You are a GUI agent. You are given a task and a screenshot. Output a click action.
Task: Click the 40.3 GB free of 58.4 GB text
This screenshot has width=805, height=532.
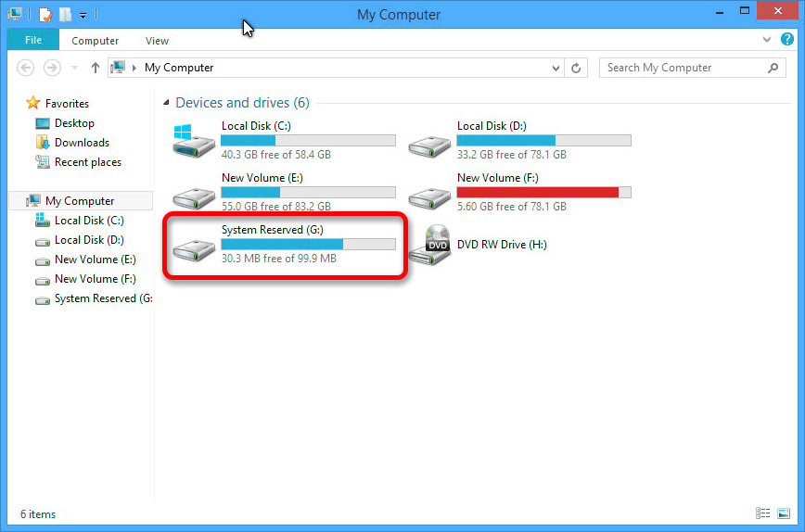[x=275, y=155]
